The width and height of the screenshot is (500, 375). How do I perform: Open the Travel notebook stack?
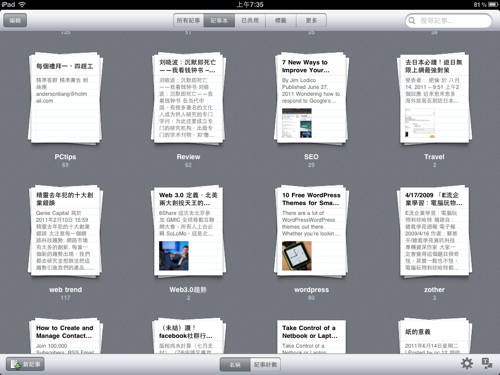coord(434,98)
